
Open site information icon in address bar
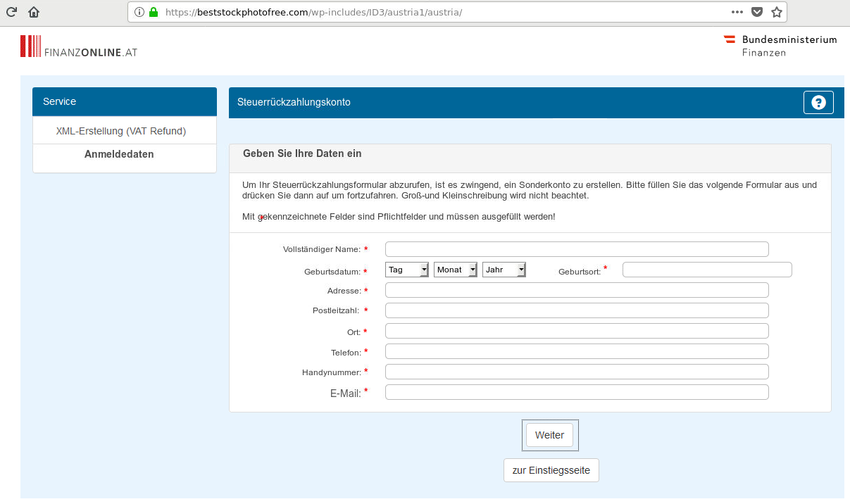139,12
